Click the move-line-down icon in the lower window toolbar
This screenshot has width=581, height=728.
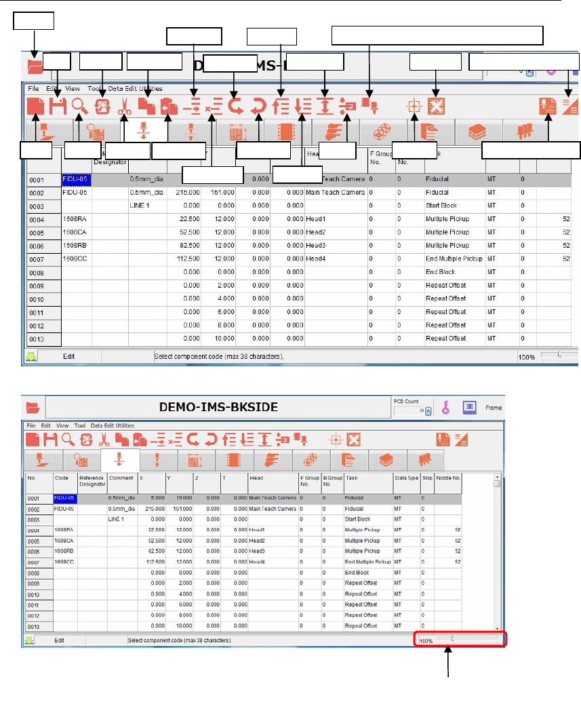246,439
